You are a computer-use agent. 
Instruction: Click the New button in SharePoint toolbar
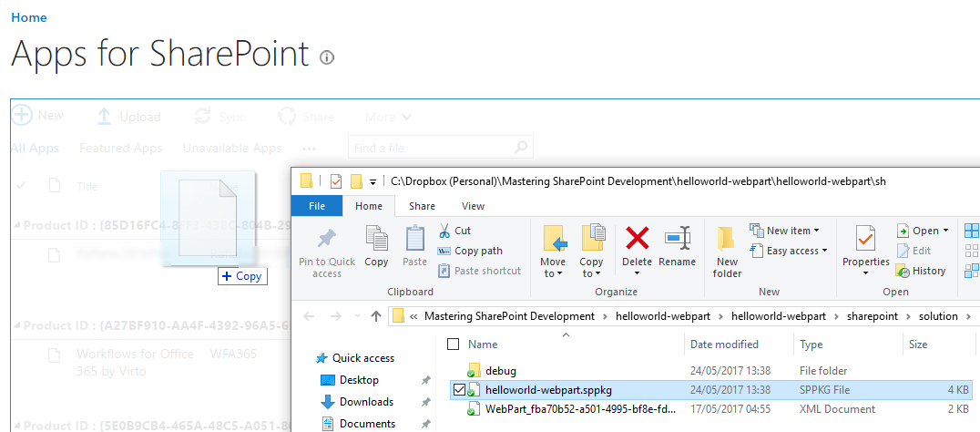[x=38, y=115]
